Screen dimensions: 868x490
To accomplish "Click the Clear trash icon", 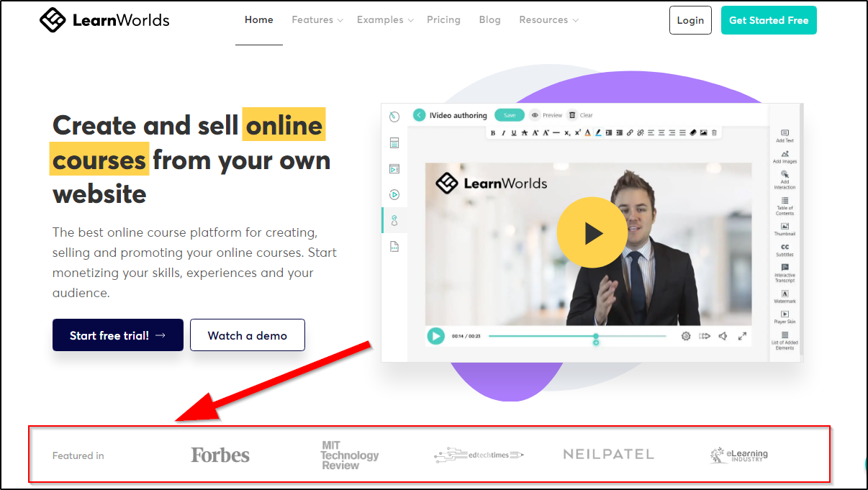I will 571,115.
